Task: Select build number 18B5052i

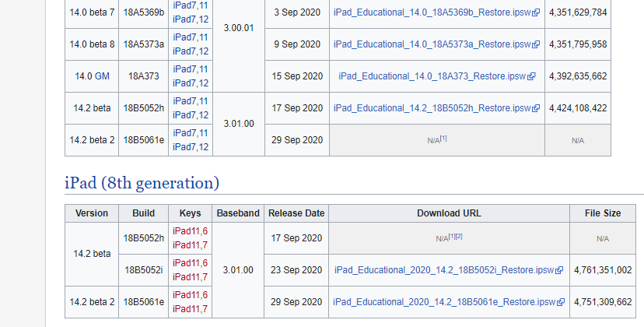Action: pyautogui.click(x=143, y=270)
